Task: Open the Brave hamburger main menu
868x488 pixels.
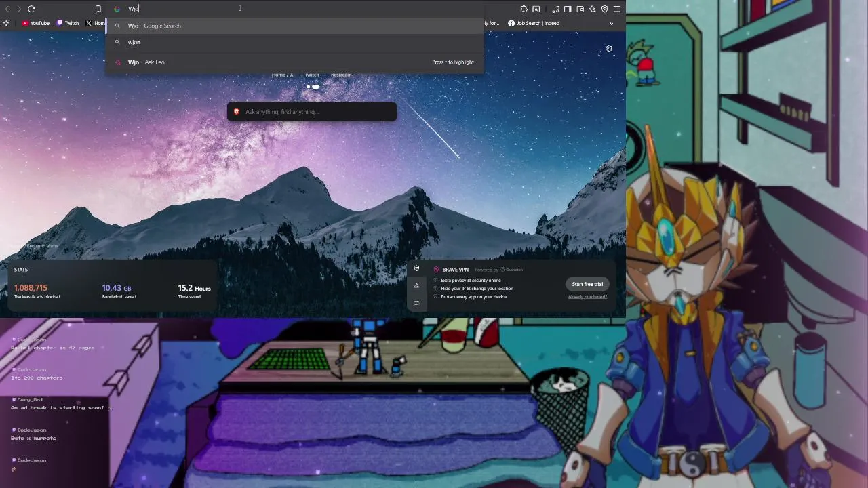Action: [x=617, y=9]
